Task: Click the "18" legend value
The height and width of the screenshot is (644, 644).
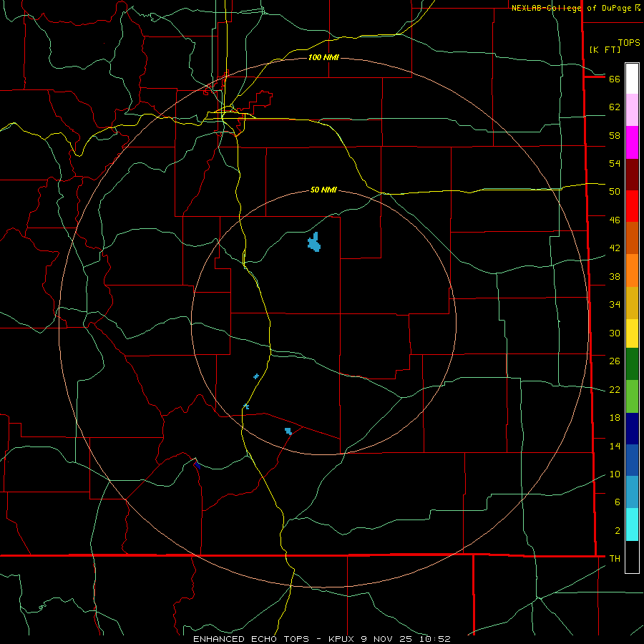Action: pos(615,418)
